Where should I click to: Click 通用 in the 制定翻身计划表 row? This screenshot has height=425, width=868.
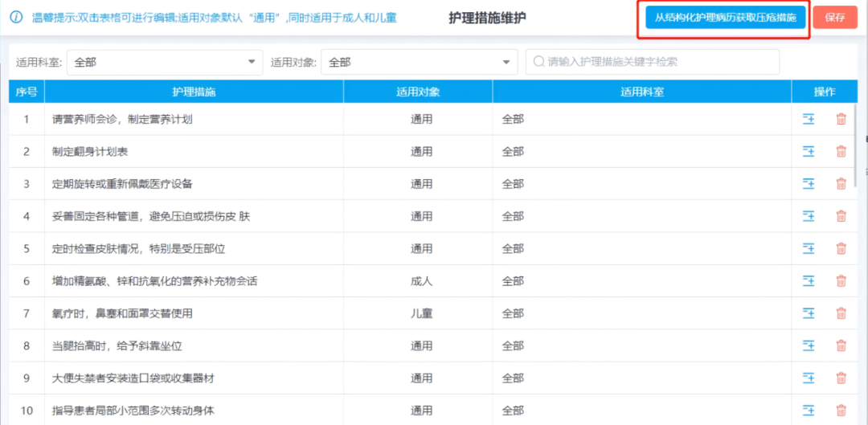tap(421, 152)
